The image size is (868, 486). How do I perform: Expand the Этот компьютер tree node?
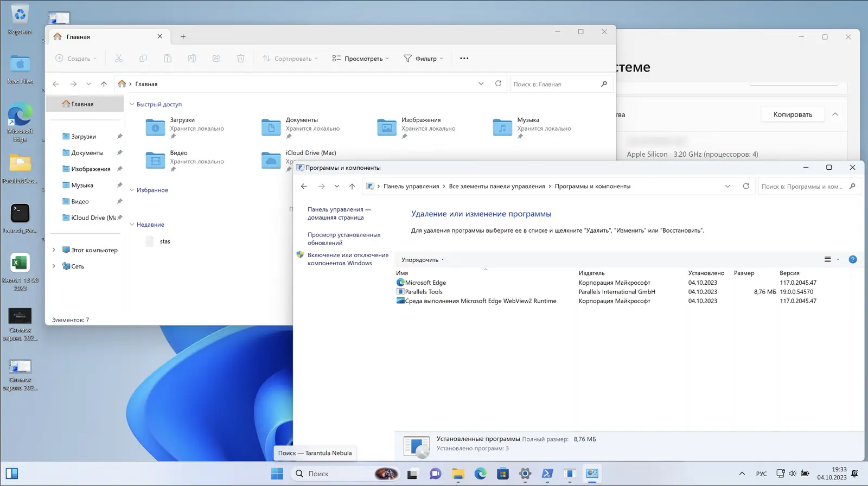[54, 250]
